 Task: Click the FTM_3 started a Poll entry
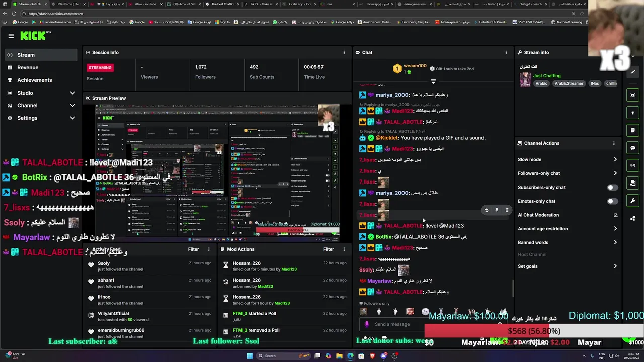254,314
